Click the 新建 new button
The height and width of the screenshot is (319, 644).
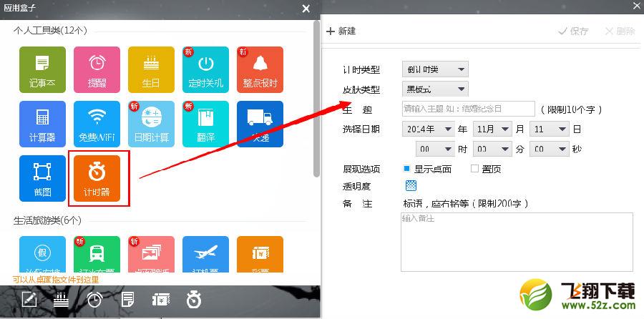pos(341,31)
